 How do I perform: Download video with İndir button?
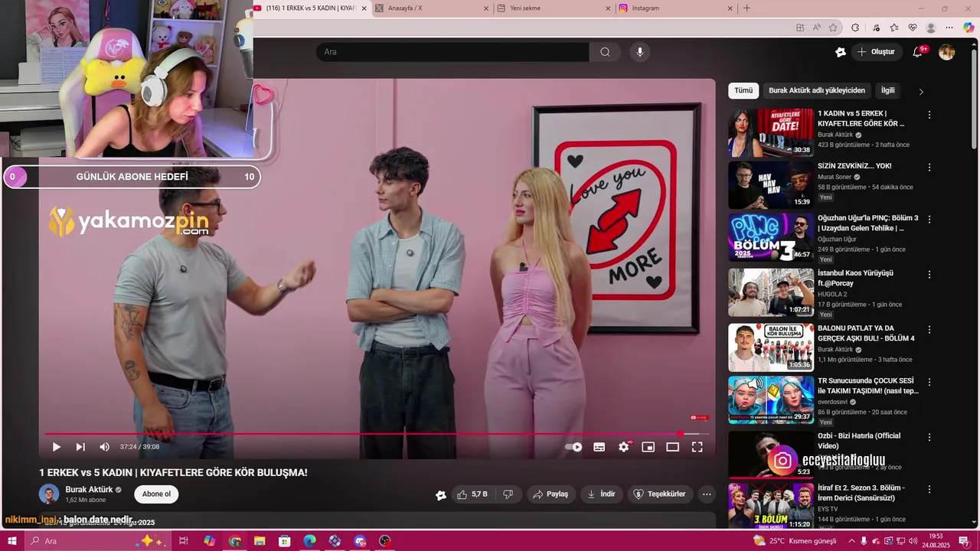click(601, 494)
